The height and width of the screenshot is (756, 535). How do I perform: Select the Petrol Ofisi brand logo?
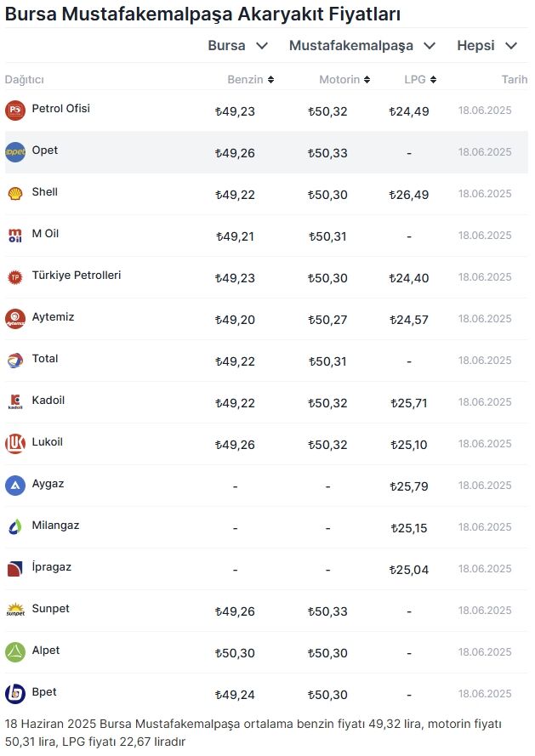point(15,110)
